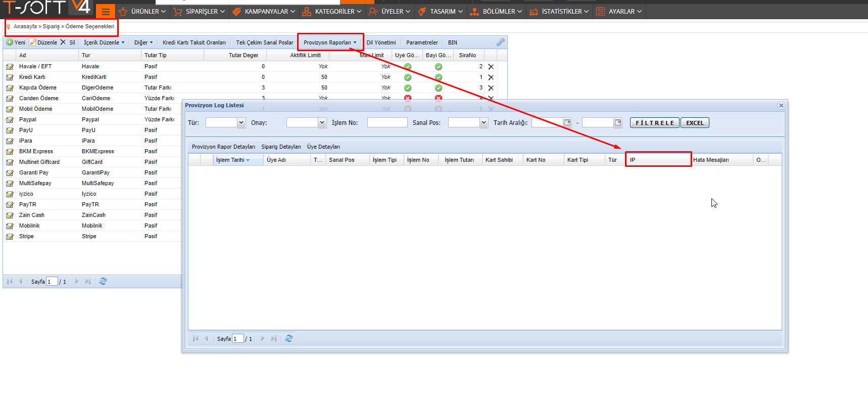Click the Sipariş breadcrumb link
Viewport: 868px width, 401px height.
click(51, 26)
